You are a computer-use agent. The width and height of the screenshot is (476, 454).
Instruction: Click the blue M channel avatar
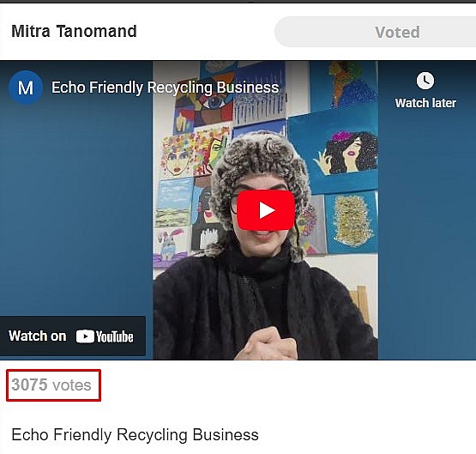(26, 88)
